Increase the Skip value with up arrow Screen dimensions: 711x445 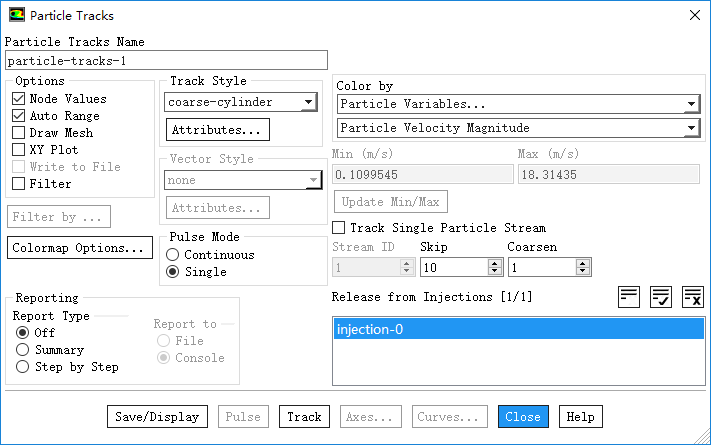[494, 263]
